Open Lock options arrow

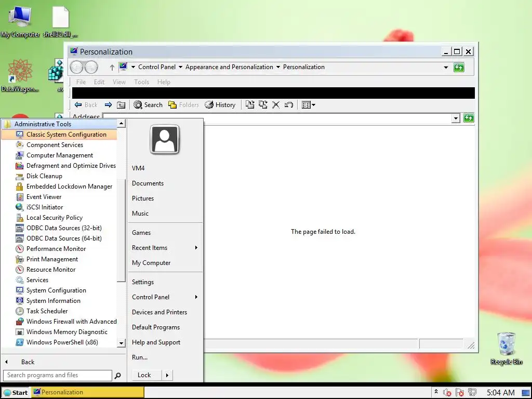click(x=167, y=375)
